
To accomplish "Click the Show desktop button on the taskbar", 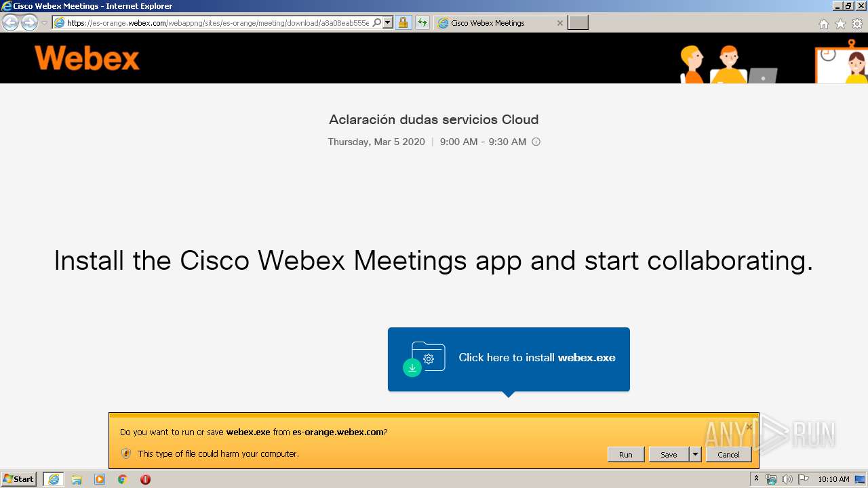I will pos(861,479).
